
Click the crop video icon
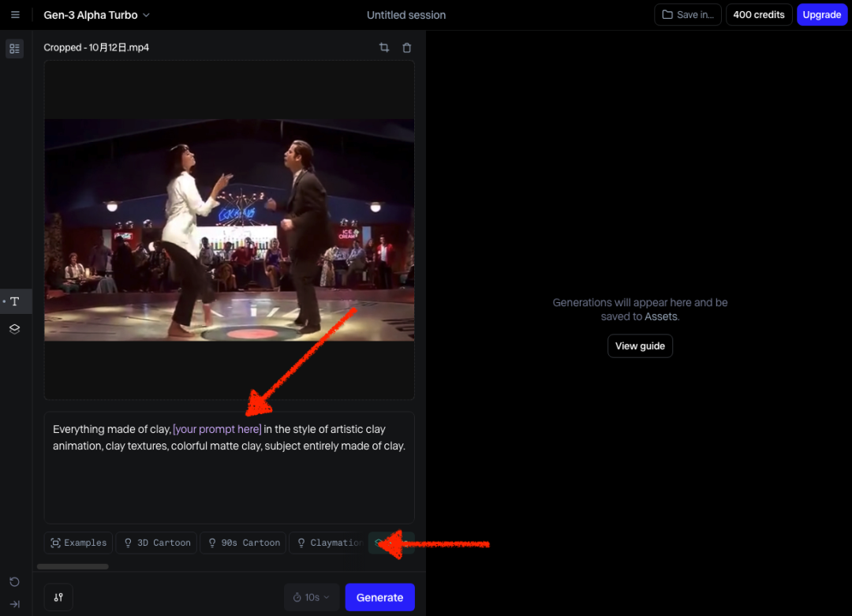384,47
